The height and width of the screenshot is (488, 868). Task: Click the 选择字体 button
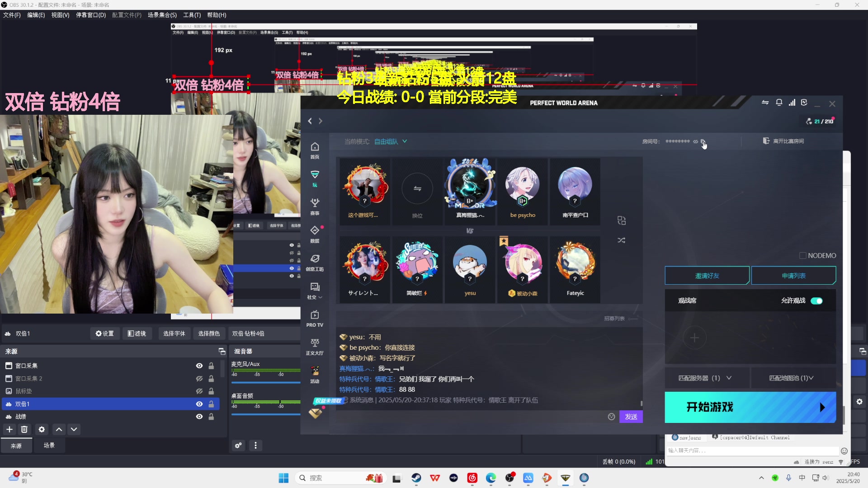coord(174,333)
